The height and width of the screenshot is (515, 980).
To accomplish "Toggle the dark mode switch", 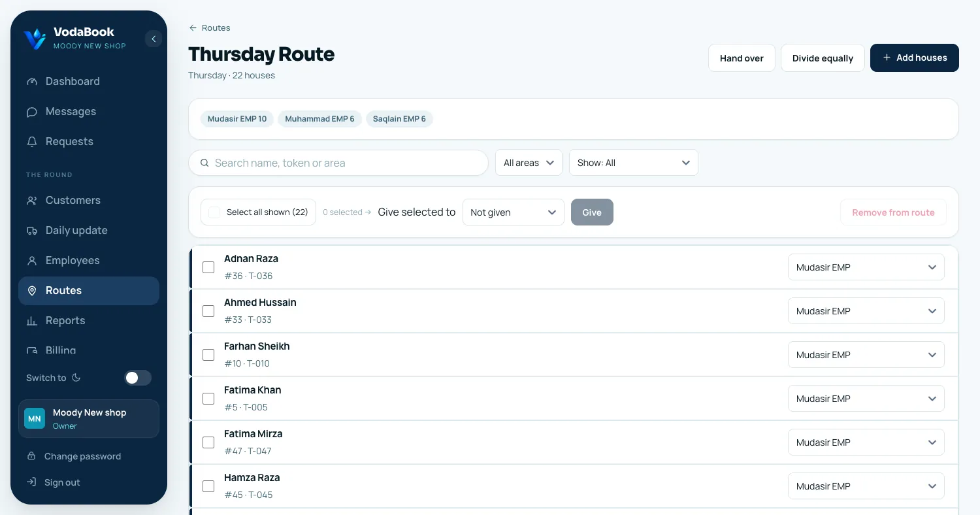I will click(x=138, y=378).
